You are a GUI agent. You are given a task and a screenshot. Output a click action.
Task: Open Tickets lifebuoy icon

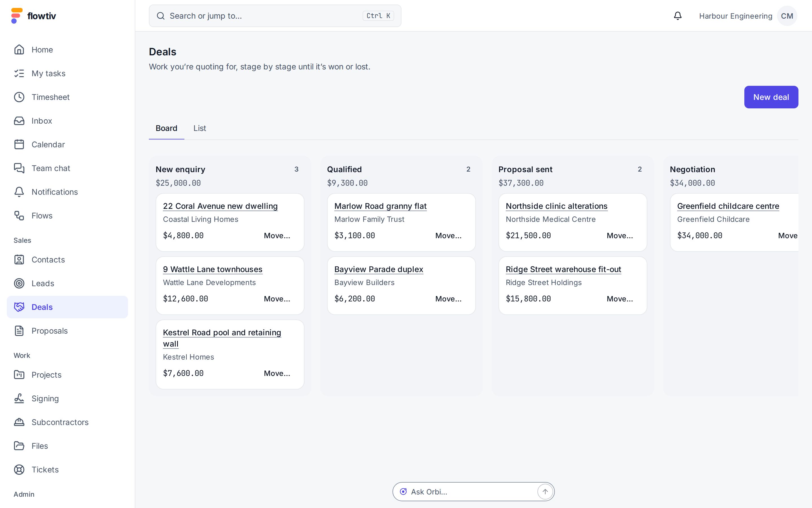[19, 469]
